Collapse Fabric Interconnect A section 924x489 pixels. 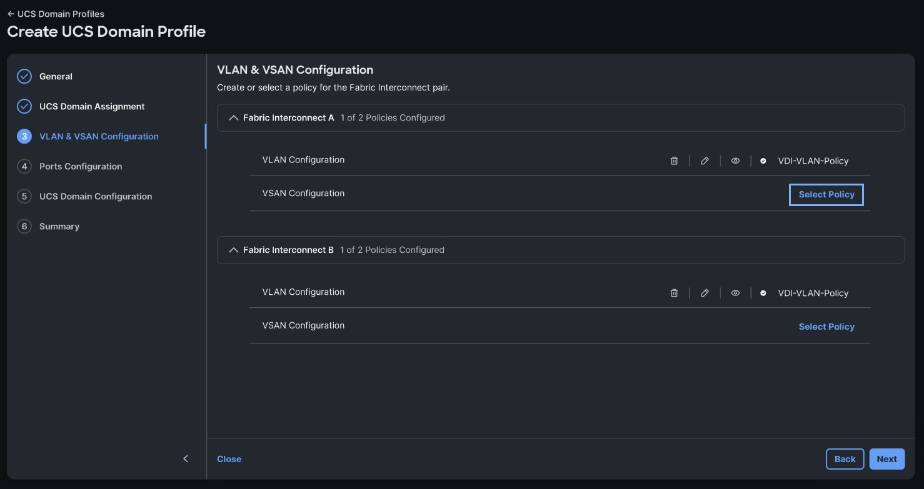[233, 118]
